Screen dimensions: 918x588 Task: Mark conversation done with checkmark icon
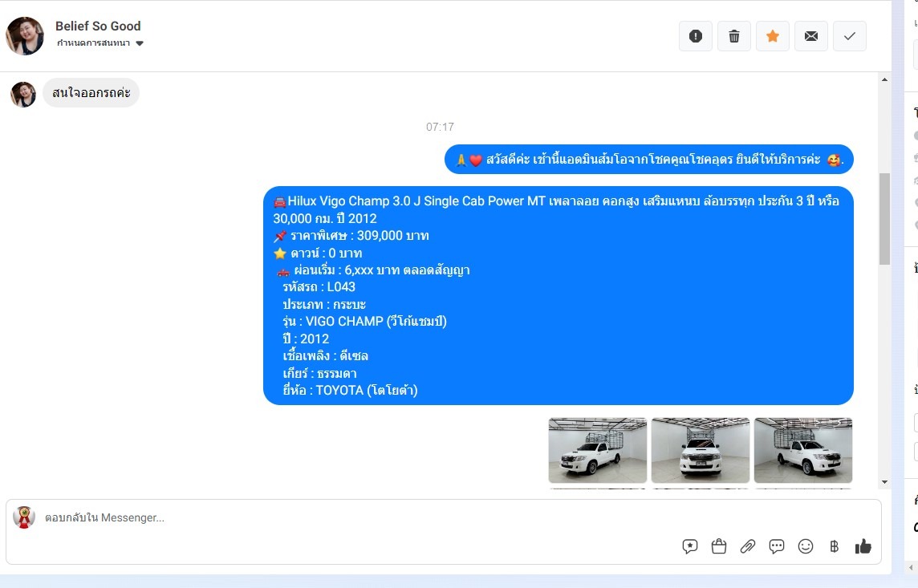click(x=850, y=36)
